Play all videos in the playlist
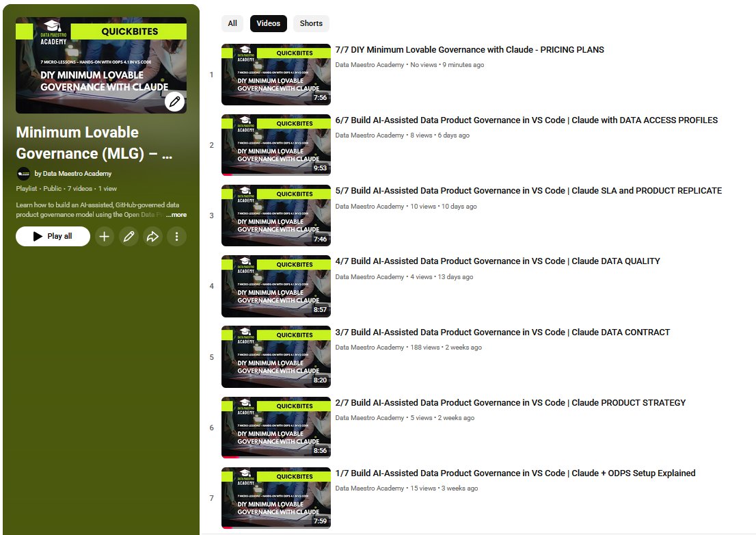 (53, 237)
